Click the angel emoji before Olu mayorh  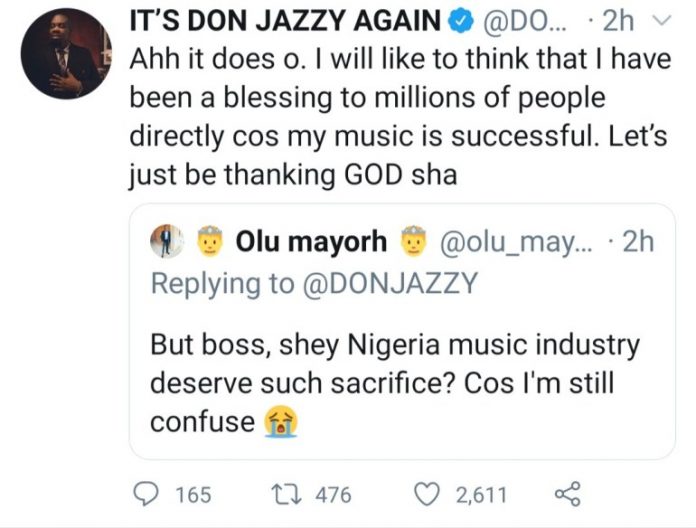point(207,241)
